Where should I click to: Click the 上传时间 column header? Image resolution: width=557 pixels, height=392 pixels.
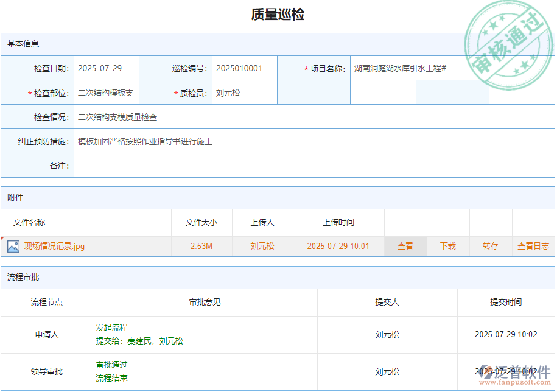click(338, 223)
